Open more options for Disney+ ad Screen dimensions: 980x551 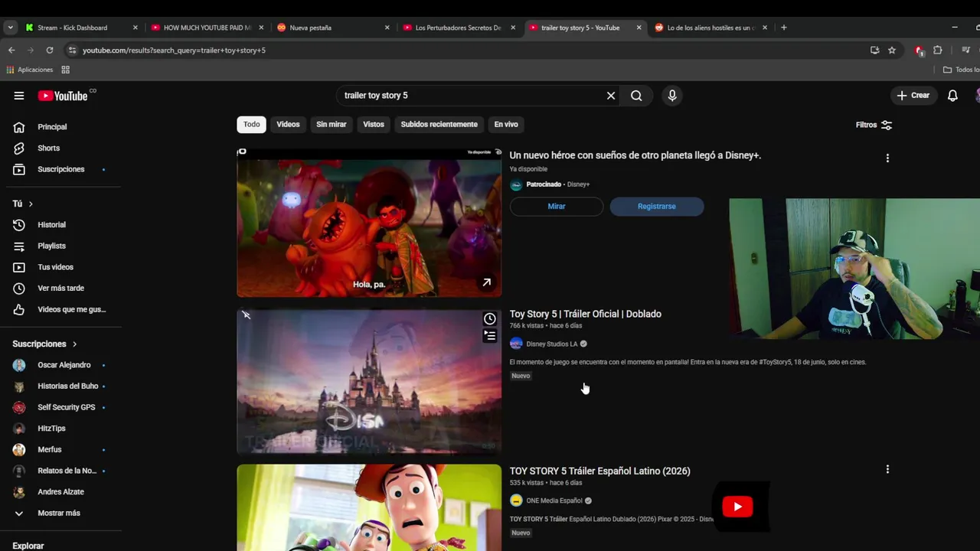887,158
